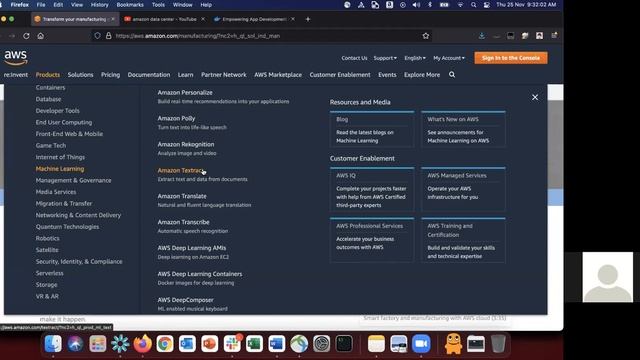Open the Amazon Polly link
Screen dimensions: 640x360
tap(176, 118)
